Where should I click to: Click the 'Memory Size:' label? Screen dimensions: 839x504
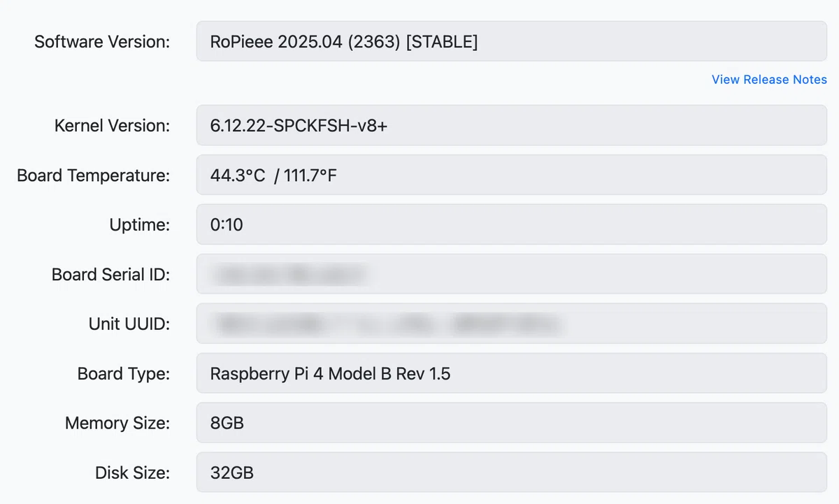pyautogui.click(x=117, y=423)
